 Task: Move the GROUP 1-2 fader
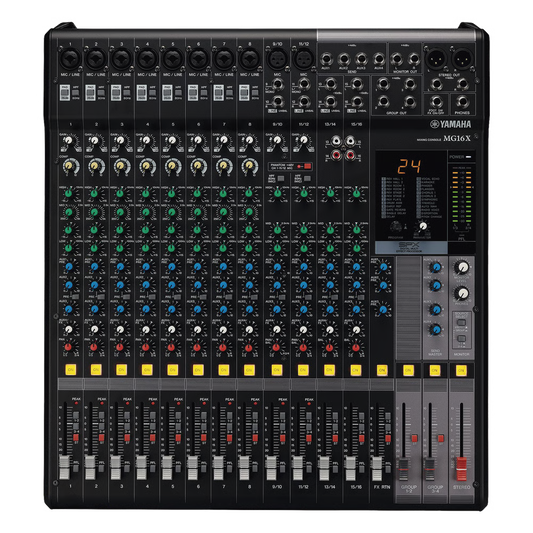(403, 469)
